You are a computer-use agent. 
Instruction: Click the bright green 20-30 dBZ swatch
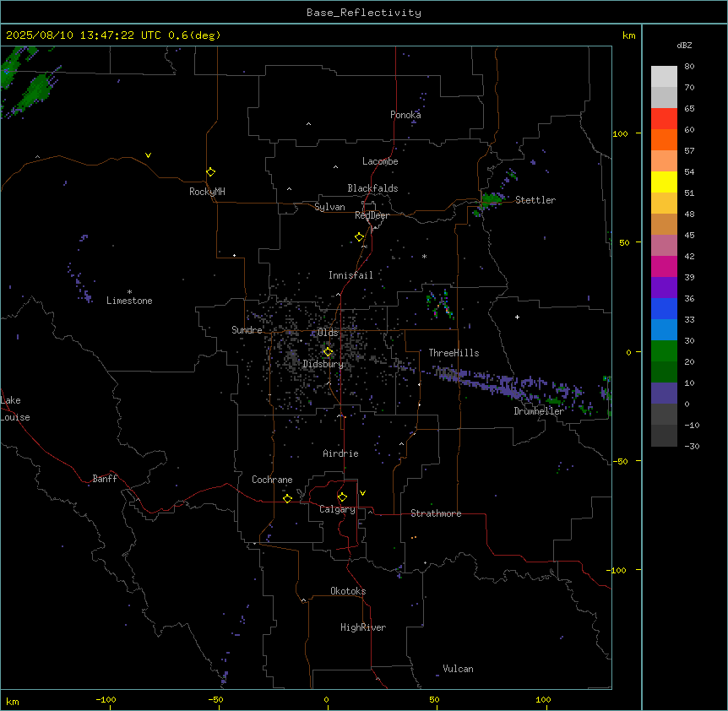coord(664,351)
